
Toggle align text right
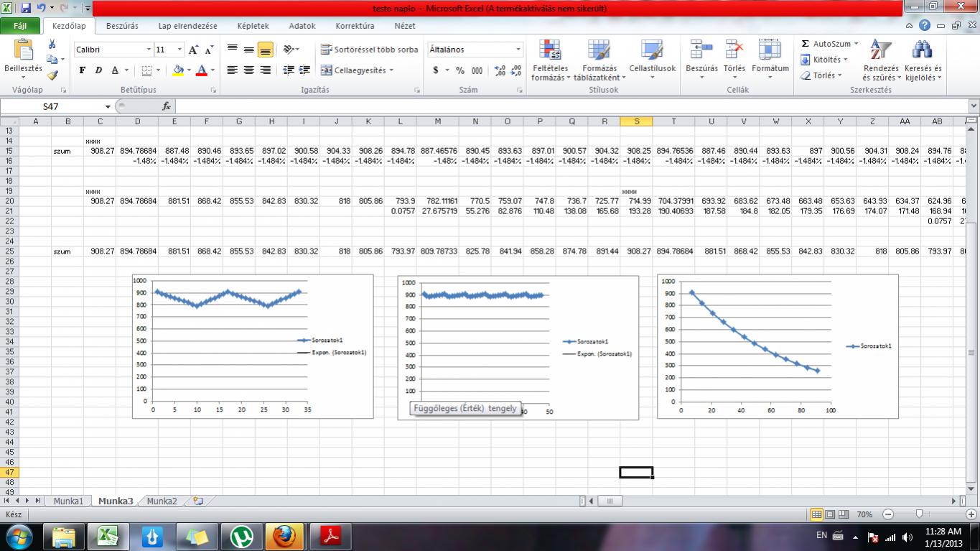[265, 70]
